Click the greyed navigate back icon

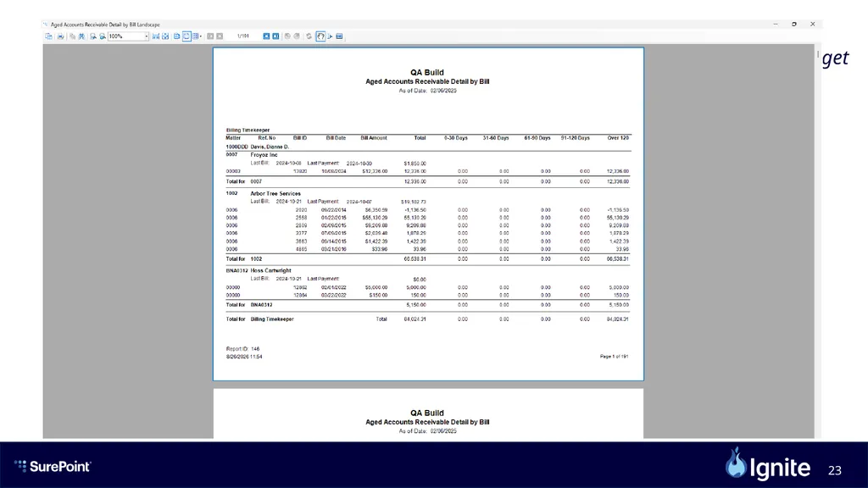(x=287, y=36)
